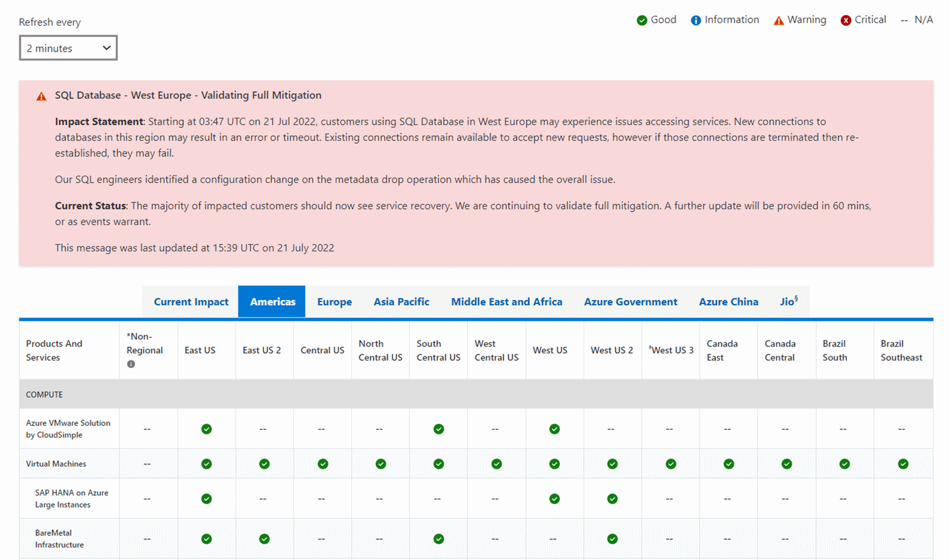Open the Refresh every interval dropdown
The height and width of the screenshot is (560, 950).
68,48
